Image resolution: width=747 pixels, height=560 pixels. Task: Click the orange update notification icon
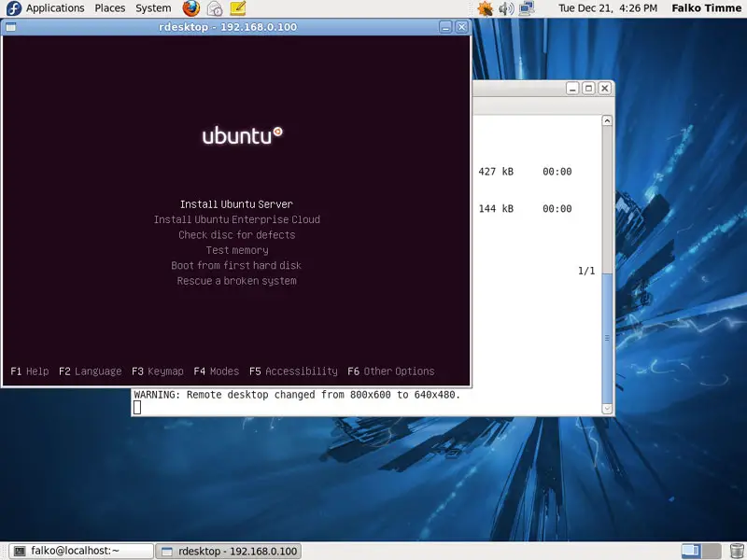tap(485, 8)
